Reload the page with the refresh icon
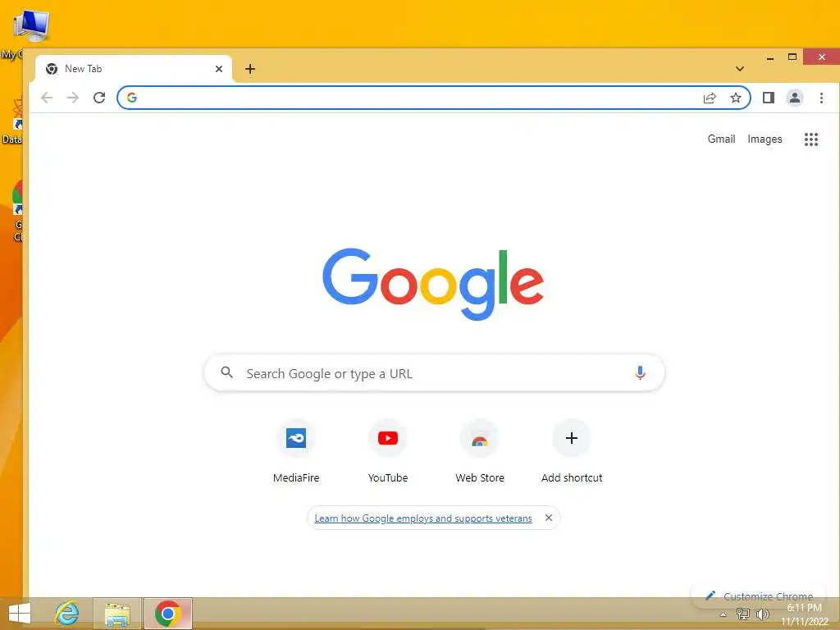 (x=99, y=98)
